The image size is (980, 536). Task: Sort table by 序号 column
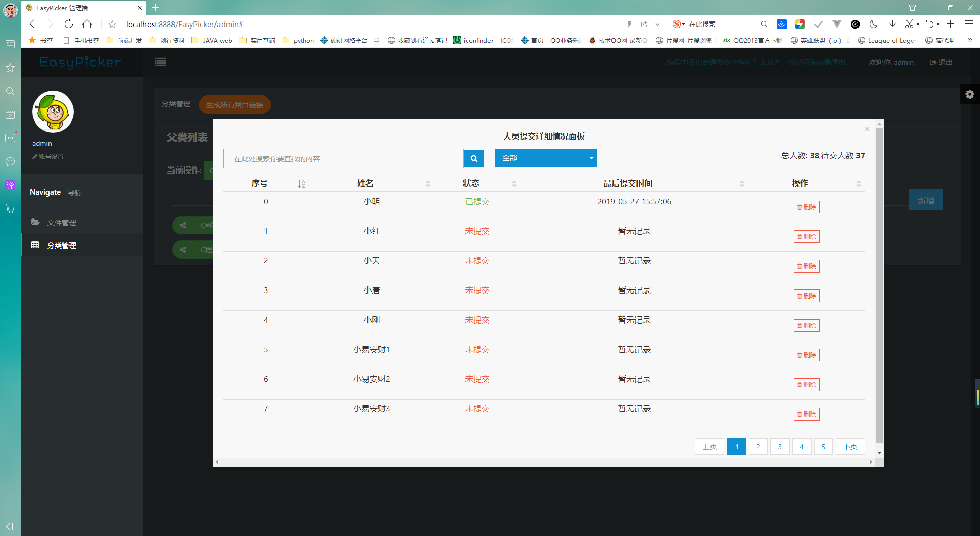tap(301, 184)
